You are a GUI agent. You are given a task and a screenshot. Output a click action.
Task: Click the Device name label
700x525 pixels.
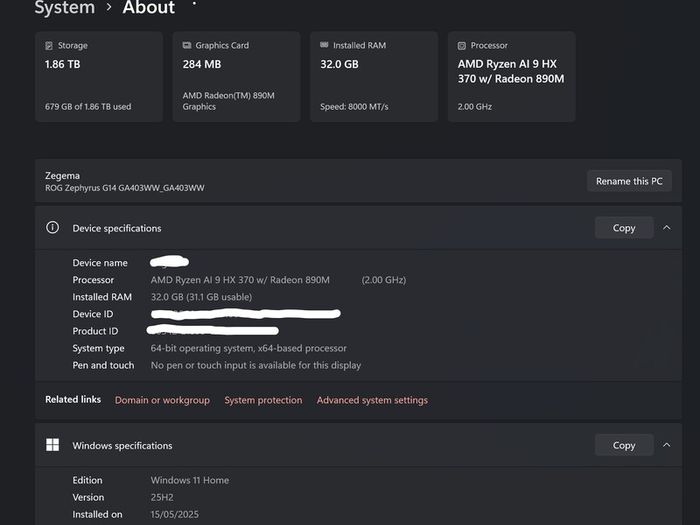coord(100,263)
